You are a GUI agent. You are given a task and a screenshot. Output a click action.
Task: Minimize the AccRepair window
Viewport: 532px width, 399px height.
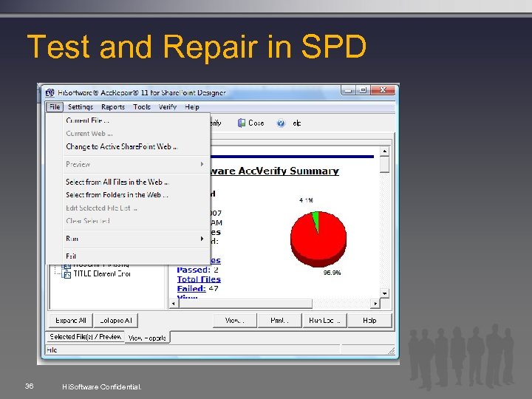(x=349, y=90)
